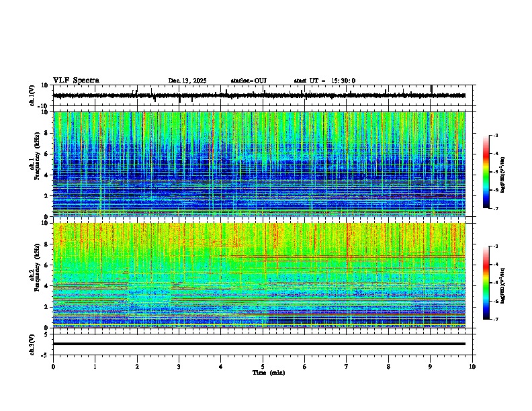Click the flat ch.3 voltage trace
The image size is (532, 411).
[x=259, y=344]
